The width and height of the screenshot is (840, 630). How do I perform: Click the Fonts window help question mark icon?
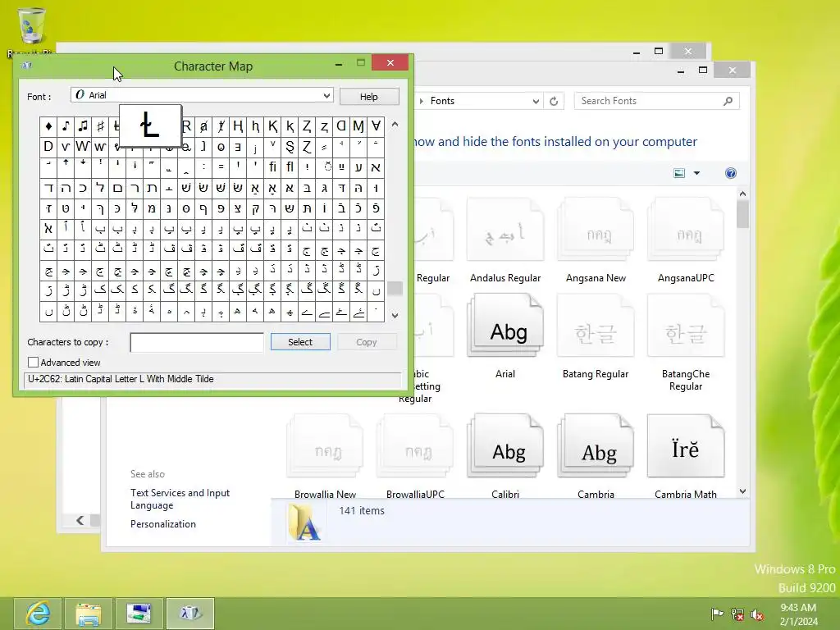click(x=731, y=173)
